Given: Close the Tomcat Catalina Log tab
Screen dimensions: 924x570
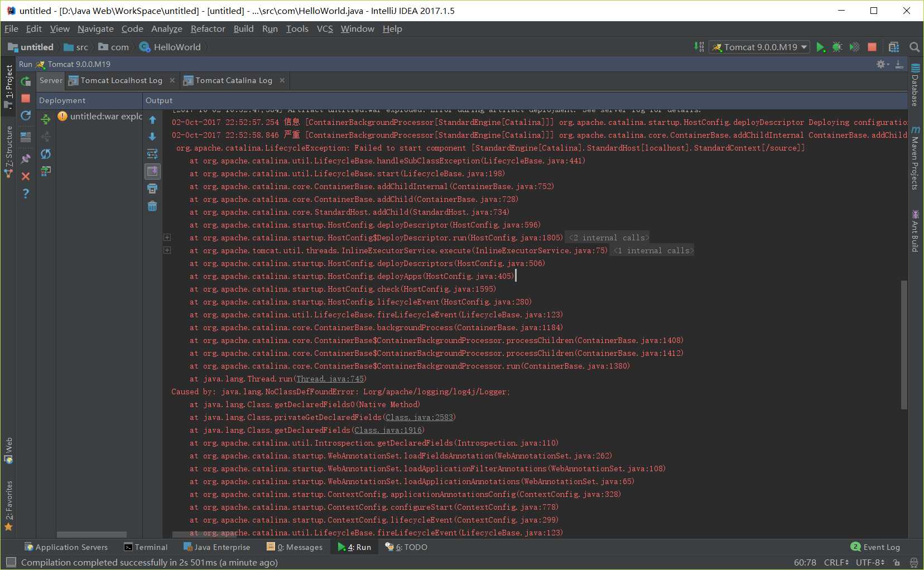Looking at the screenshot, I should click(x=282, y=81).
